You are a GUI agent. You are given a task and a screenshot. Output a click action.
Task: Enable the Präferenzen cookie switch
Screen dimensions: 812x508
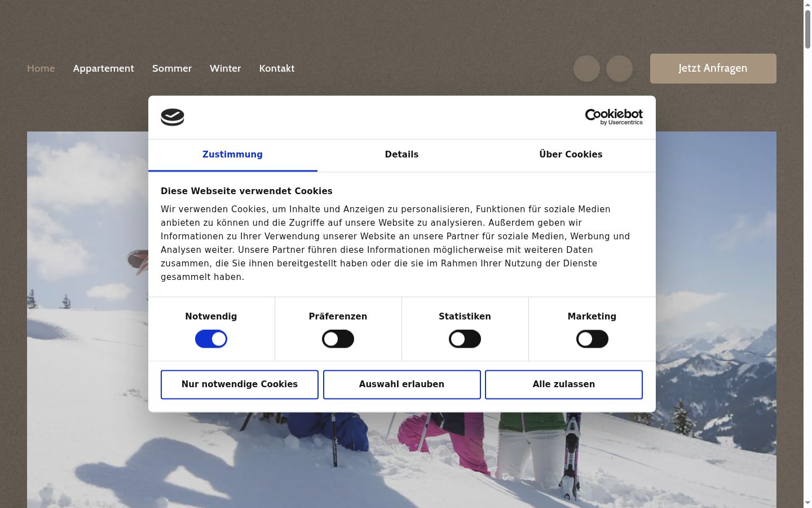click(338, 339)
